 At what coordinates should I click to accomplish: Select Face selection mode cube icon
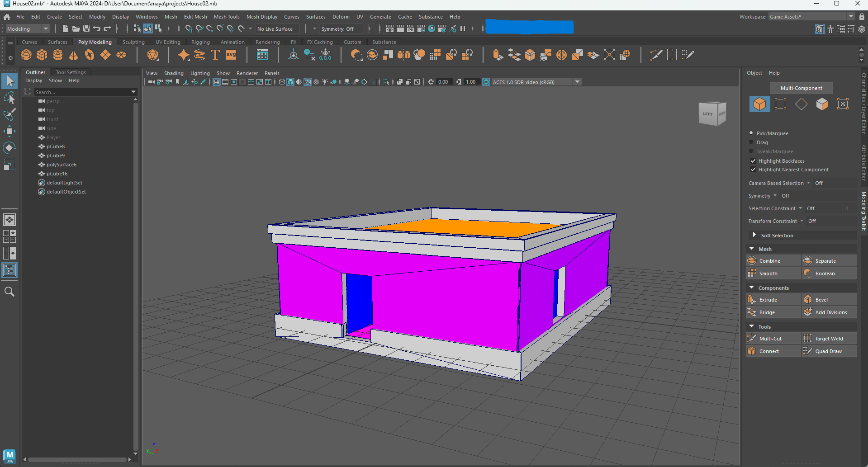[822, 104]
